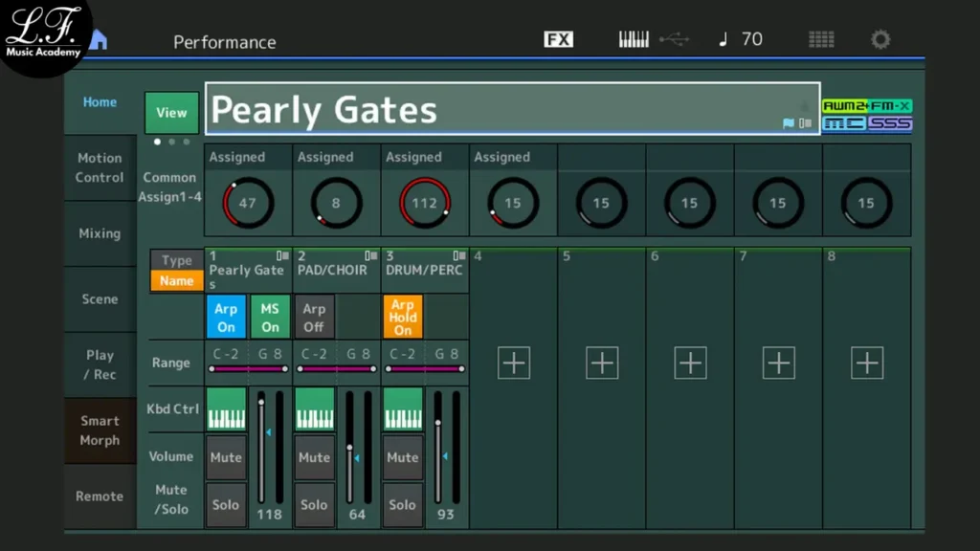Open the Motion Control tab
980x551 pixels.
tap(100, 167)
